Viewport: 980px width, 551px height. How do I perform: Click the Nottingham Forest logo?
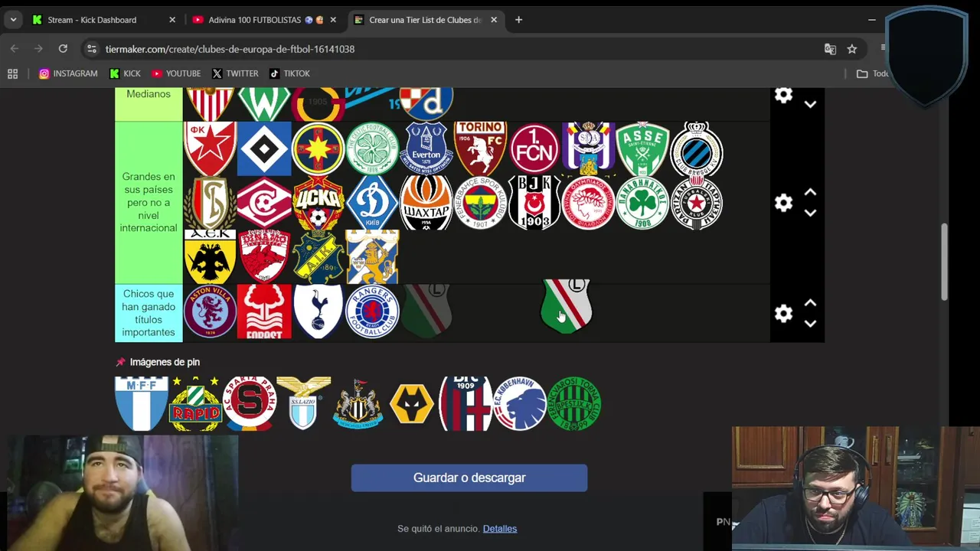[264, 311]
